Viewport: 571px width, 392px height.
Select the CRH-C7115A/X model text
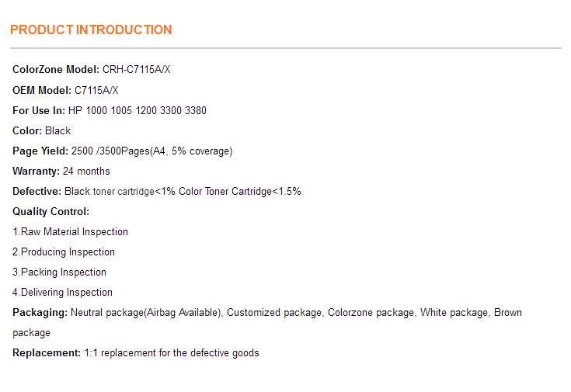tap(137, 70)
